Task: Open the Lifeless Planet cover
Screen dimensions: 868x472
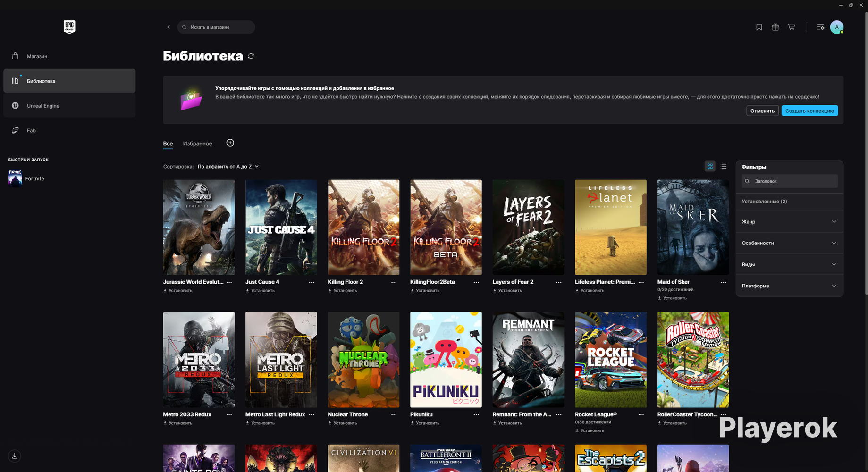Action: click(x=611, y=227)
